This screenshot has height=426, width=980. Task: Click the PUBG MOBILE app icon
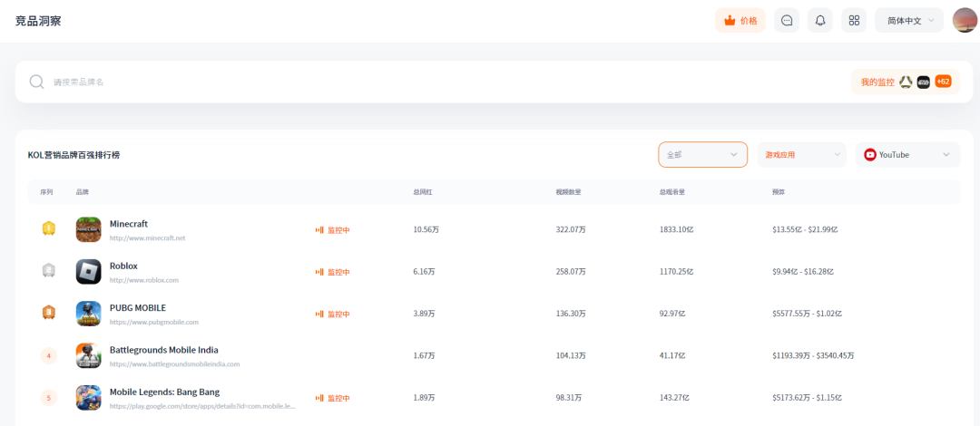point(88,314)
